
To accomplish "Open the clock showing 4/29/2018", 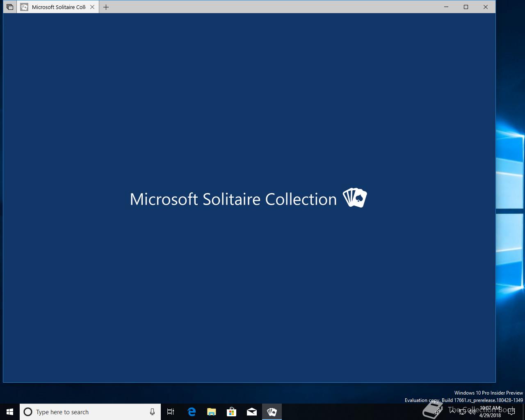I will click(x=490, y=412).
